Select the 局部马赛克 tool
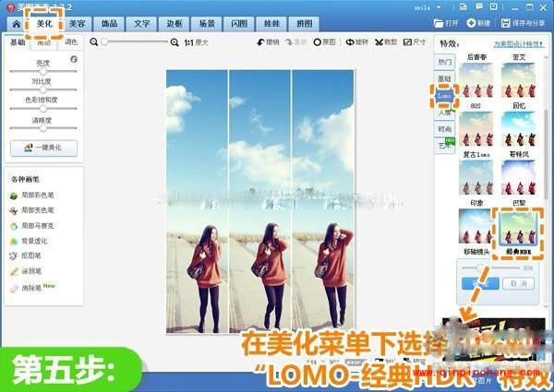This screenshot has height=392, width=554. coord(32,226)
